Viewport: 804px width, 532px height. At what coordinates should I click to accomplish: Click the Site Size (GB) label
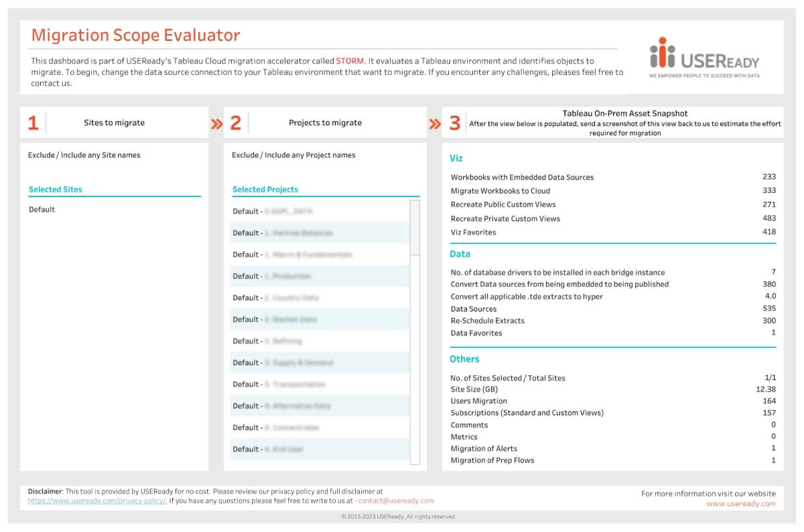[474, 389]
